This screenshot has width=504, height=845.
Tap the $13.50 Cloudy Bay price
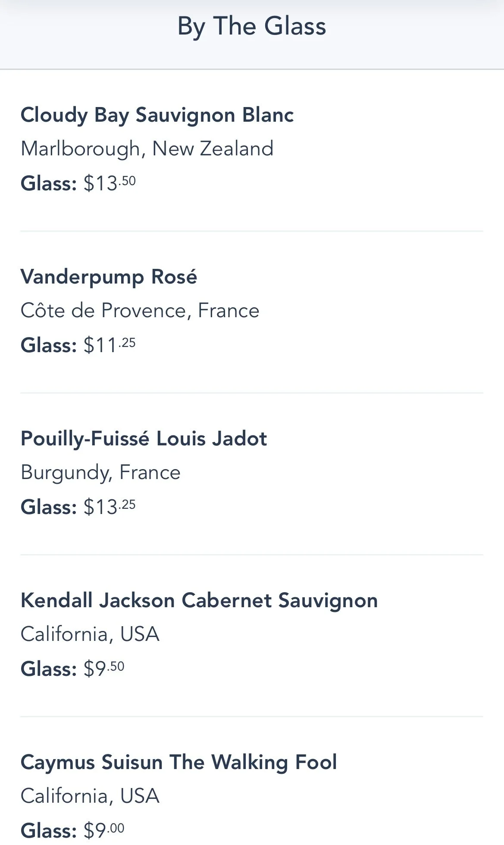coord(110,183)
